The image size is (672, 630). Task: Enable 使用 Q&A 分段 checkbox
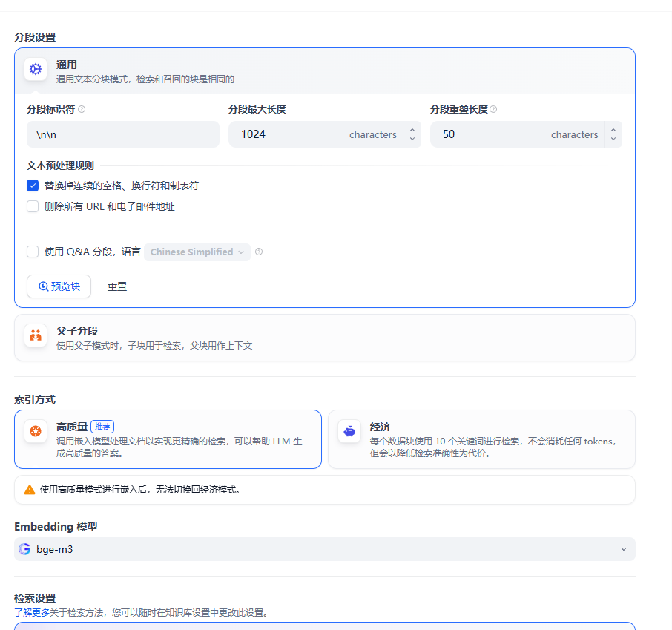tap(33, 252)
